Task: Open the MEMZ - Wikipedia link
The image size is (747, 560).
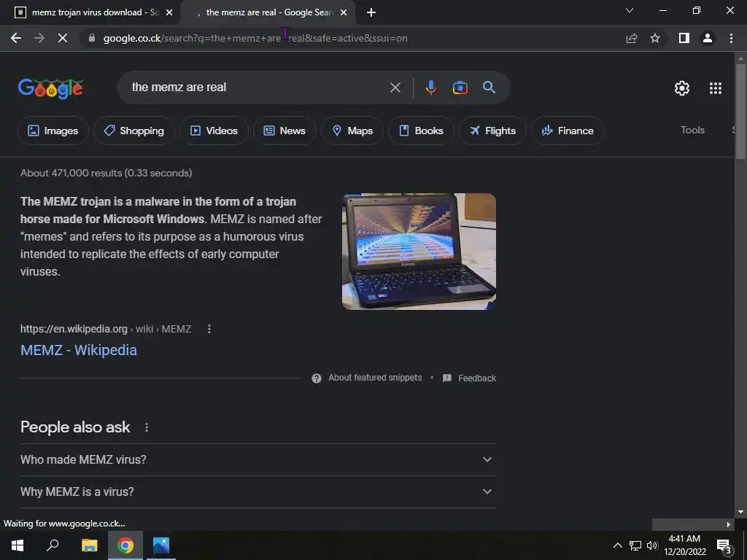Action: (79, 351)
